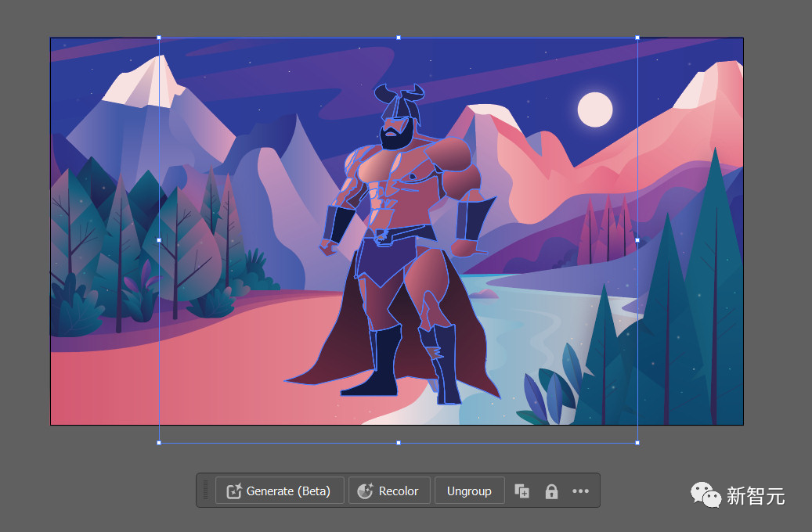The height and width of the screenshot is (532, 812).
Task: Open the three-dot more options menu
Action: tap(580, 491)
